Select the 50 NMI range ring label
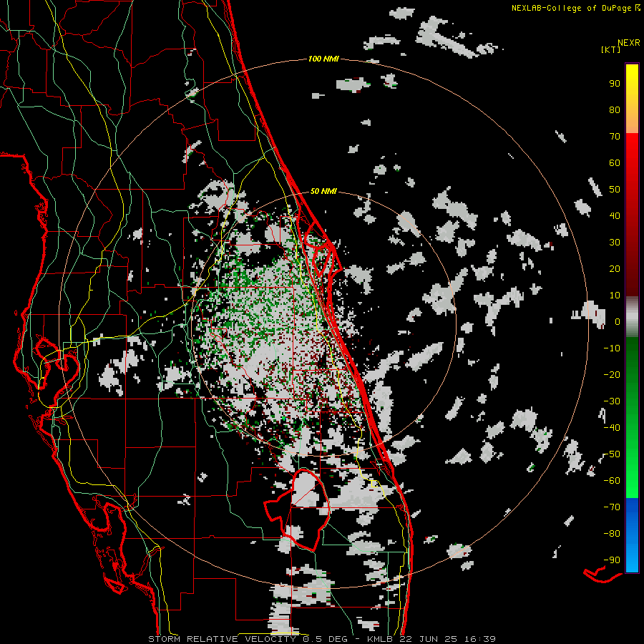The width and height of the screenshot is (644, 644). (x=323, y=191)
